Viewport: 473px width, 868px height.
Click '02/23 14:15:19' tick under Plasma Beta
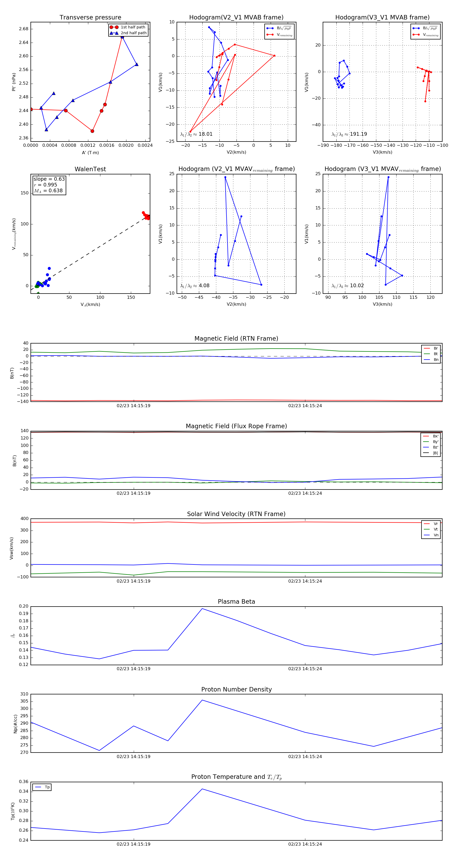point(133,669)
